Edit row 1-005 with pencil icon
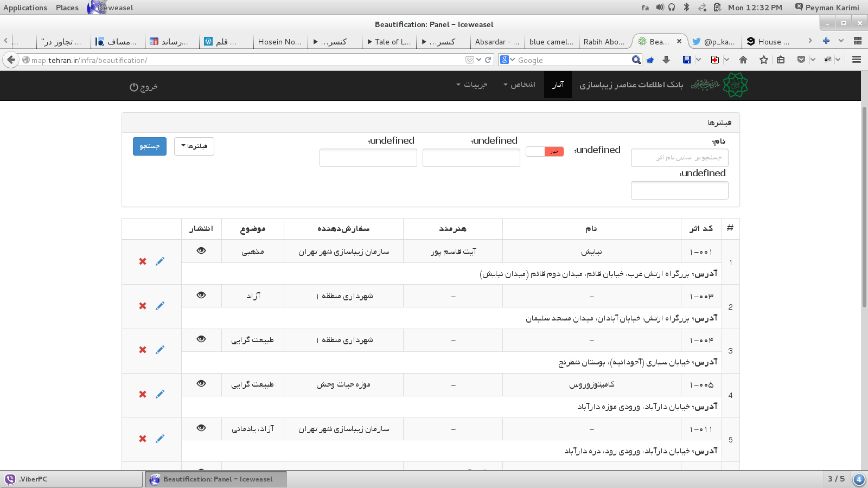The image size is (868, 488). (x=160, y=394)
